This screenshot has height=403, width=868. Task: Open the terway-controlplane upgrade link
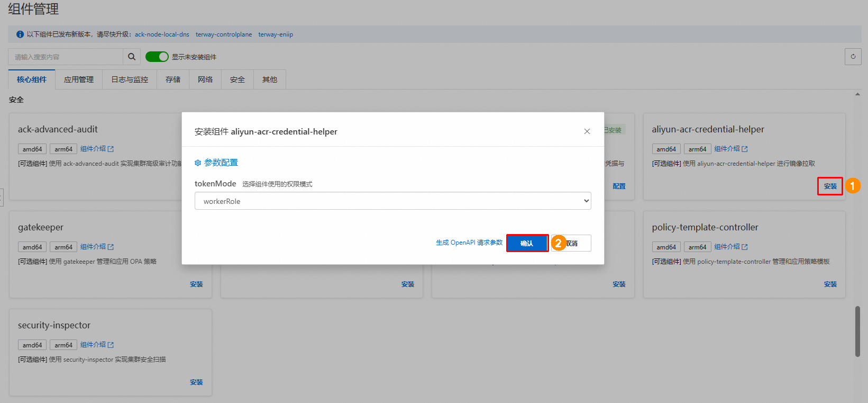[x=224, y=34]
